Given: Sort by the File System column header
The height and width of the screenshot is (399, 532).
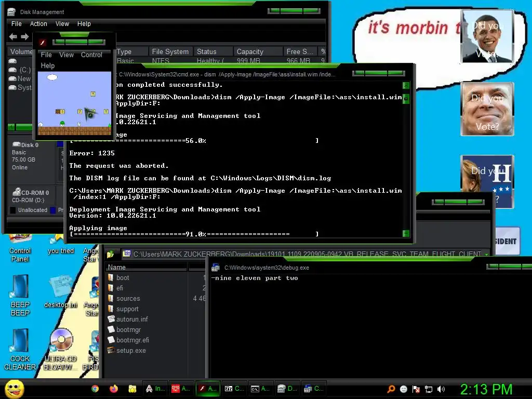Looking at the screenshot, I should click(x=170, y=51).
